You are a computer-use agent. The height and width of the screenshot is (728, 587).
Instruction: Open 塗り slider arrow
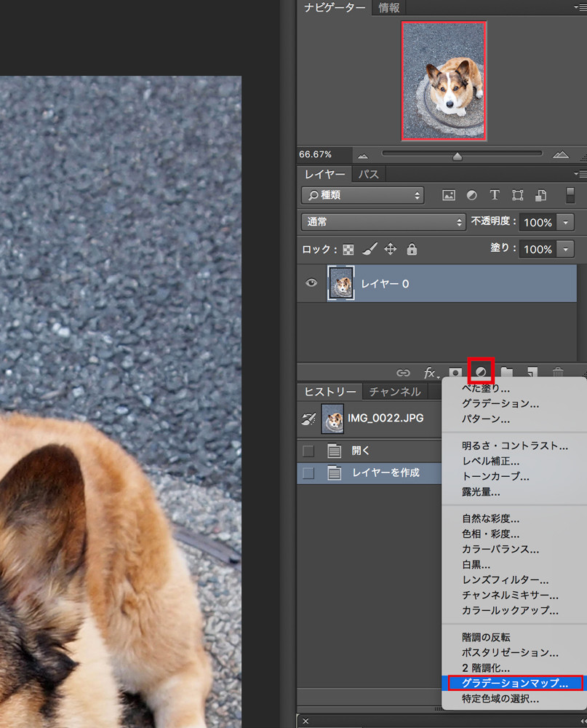565,249
